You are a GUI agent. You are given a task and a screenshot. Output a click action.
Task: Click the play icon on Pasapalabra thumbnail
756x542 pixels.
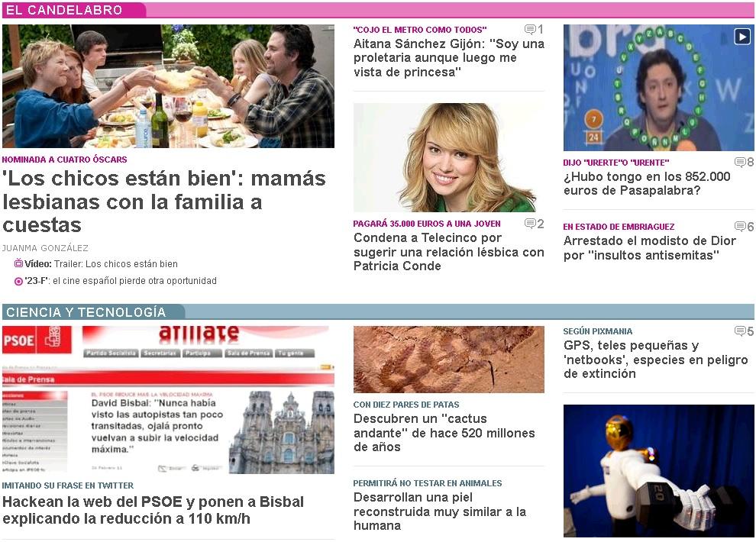tap(742, 37)
